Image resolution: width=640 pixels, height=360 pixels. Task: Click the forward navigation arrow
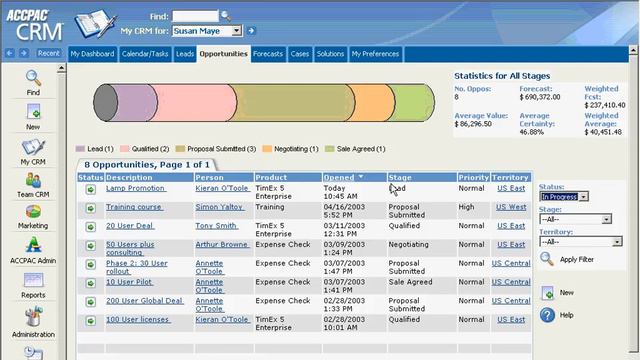(24, 53)
